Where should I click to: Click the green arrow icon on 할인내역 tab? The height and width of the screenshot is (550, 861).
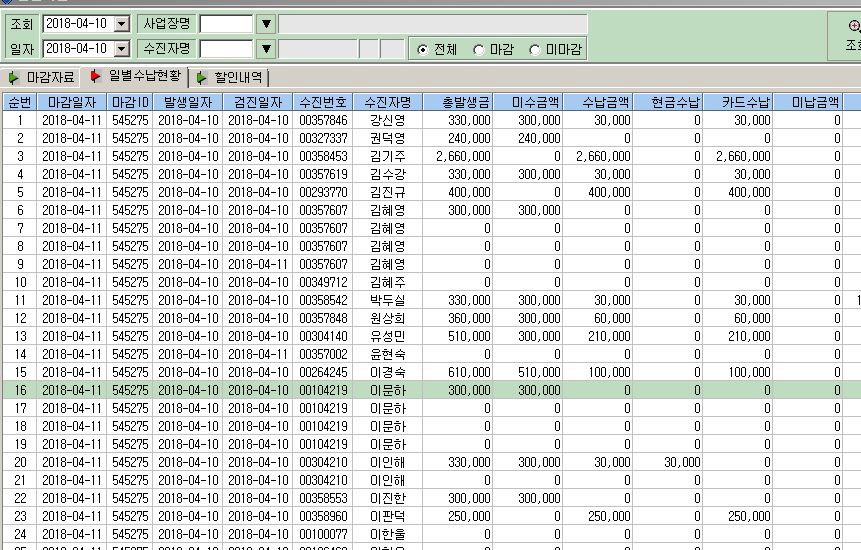tap(202, 78)
